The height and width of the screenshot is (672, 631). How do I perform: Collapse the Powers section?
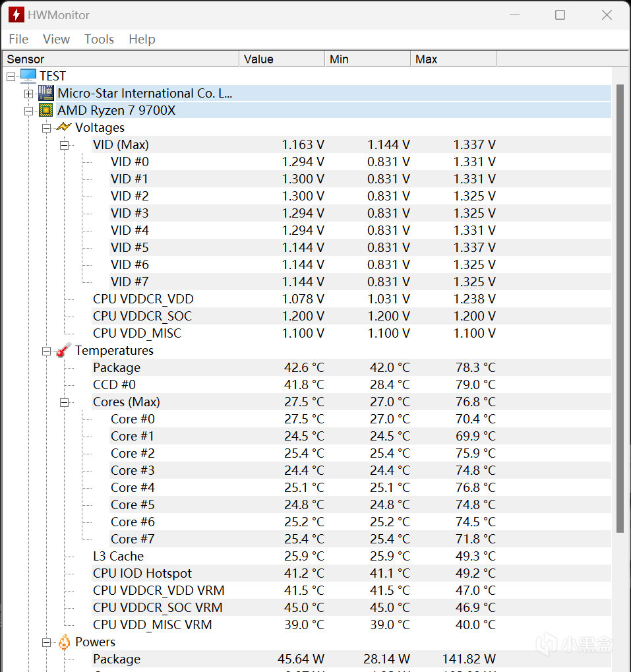(46, 642)
